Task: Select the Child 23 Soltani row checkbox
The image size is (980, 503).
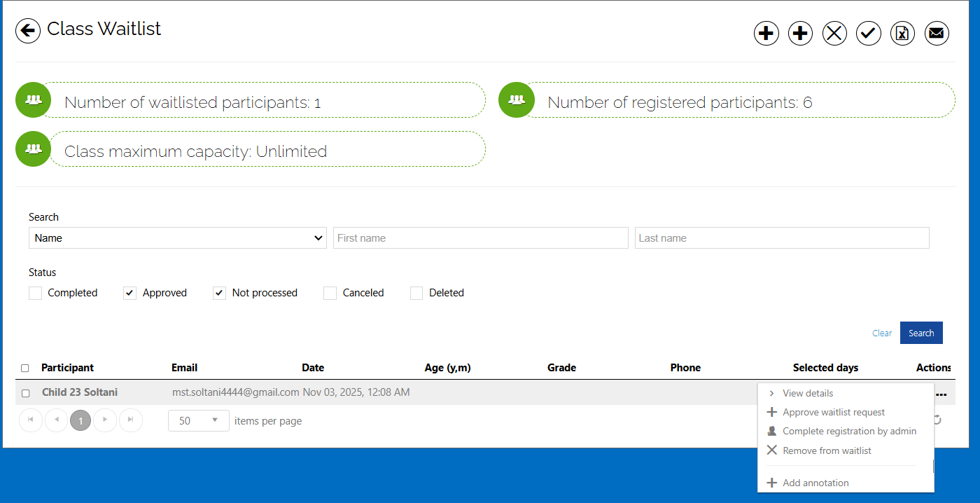Action: [x=25, y=393]
